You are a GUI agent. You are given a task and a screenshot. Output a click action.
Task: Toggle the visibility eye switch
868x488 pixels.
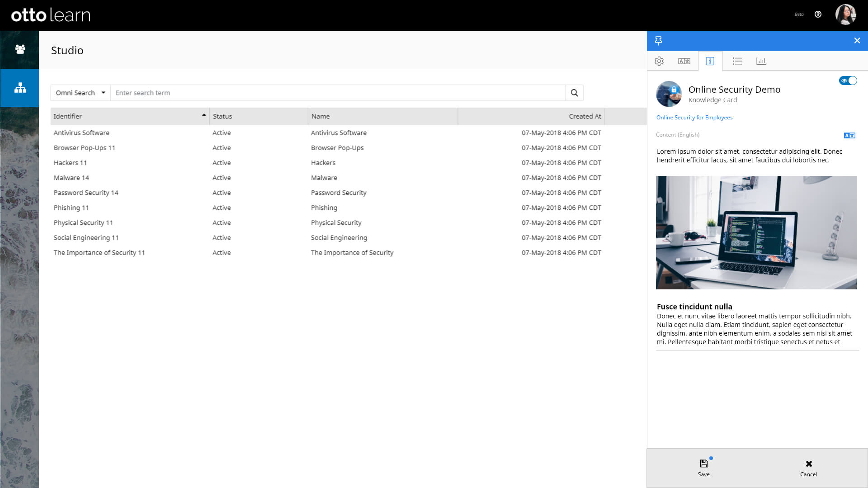[x=848, y=81]
